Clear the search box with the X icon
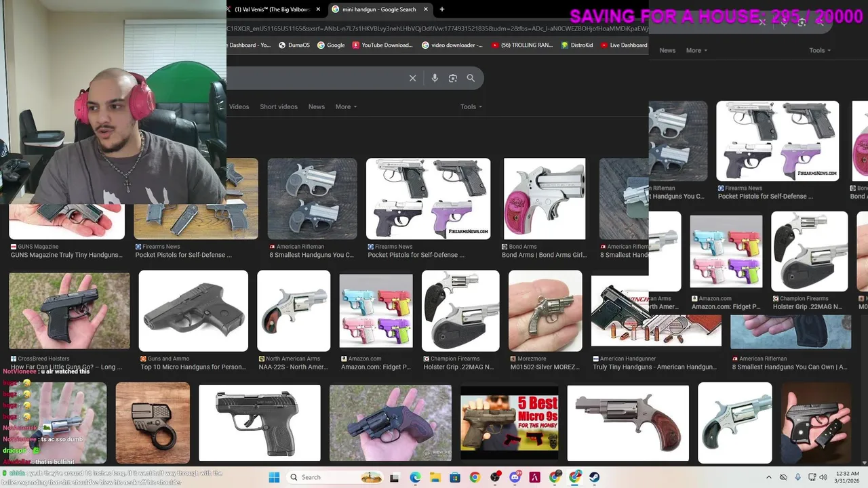868x488 pixels. pyautogui.click(x=412, y=78)
